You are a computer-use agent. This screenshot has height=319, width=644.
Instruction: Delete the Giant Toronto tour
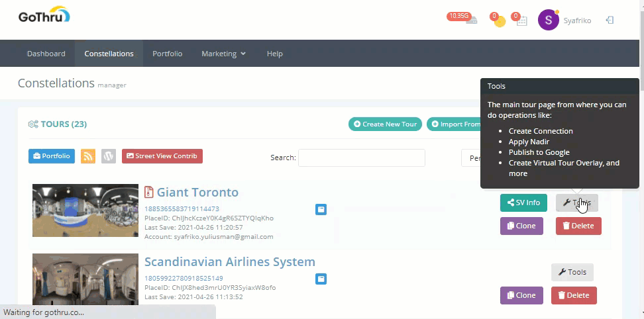[578, 226]
